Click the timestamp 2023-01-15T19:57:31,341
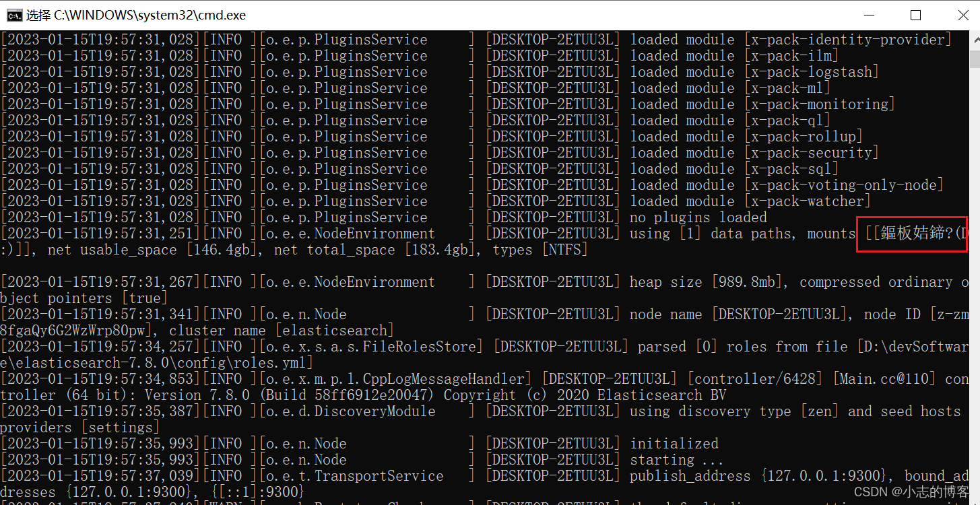 pos(100,314)
